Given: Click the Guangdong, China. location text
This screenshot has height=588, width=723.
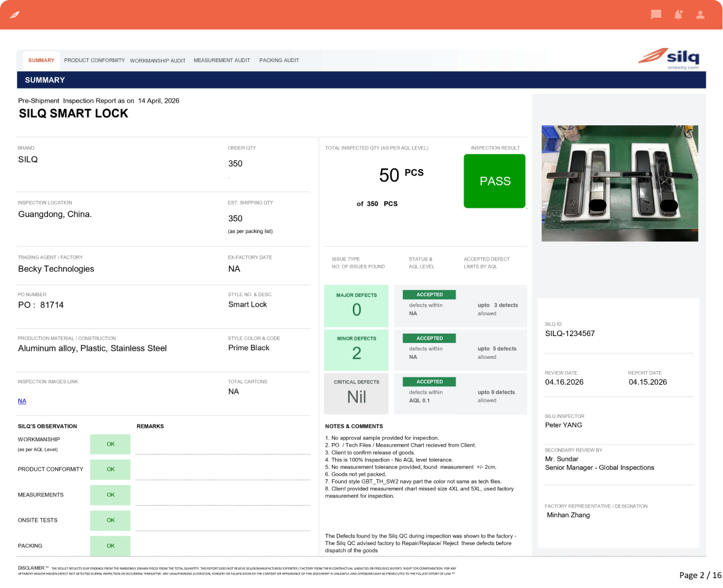Looking at the screenshot, I should click(x=55, y=214).
